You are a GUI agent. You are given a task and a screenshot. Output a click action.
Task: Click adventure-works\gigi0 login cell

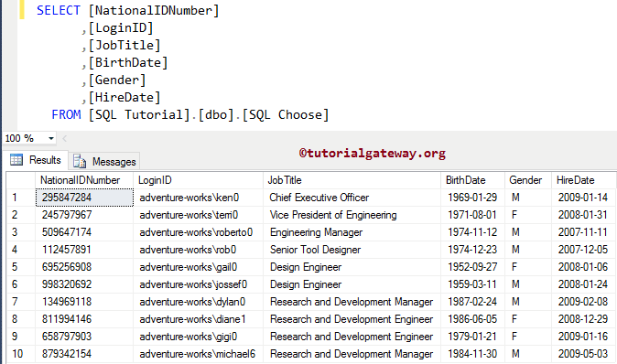[x=198, y=336]
